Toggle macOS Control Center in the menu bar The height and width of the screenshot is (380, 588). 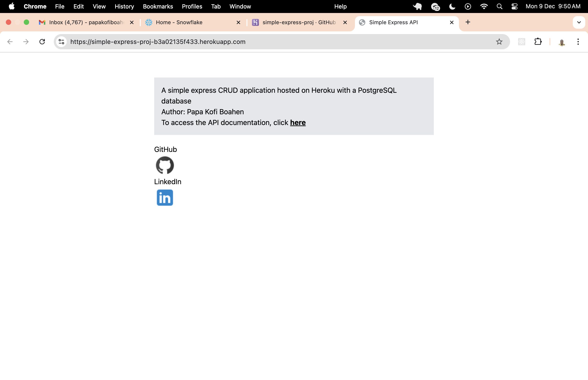tap(514, 6)
